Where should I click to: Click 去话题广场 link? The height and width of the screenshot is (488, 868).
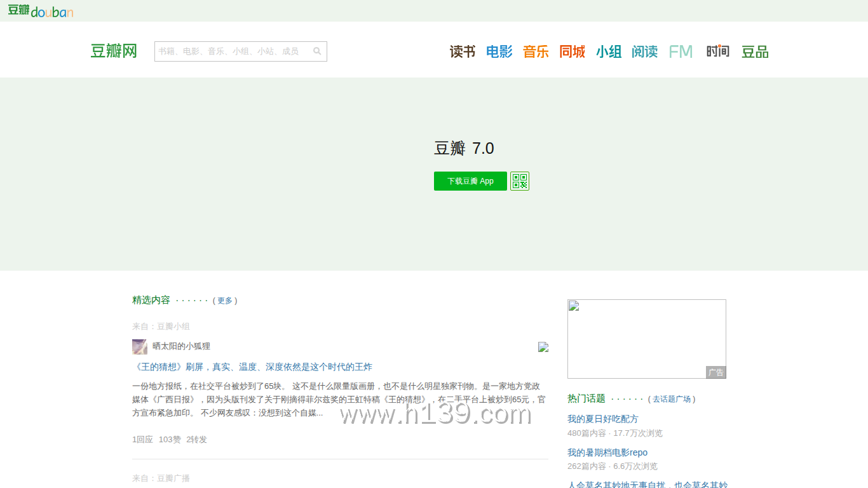tap(672, 399)
